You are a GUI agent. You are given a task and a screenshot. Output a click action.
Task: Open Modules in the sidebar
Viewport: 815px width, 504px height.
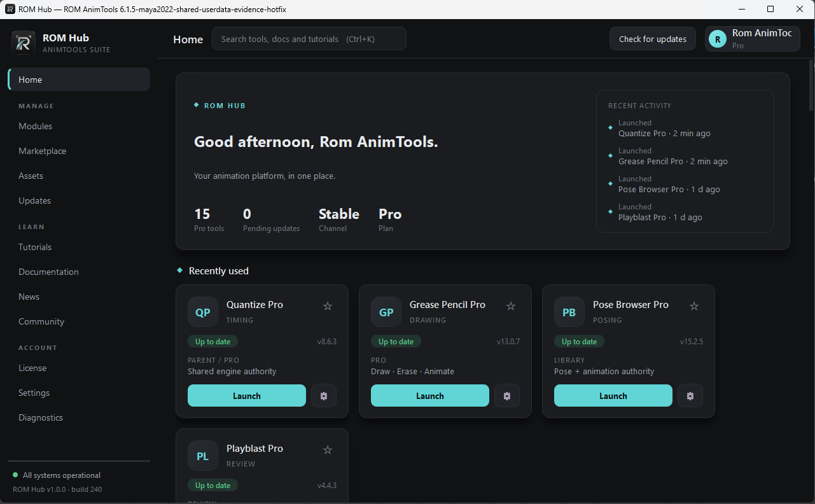point(79,126)
